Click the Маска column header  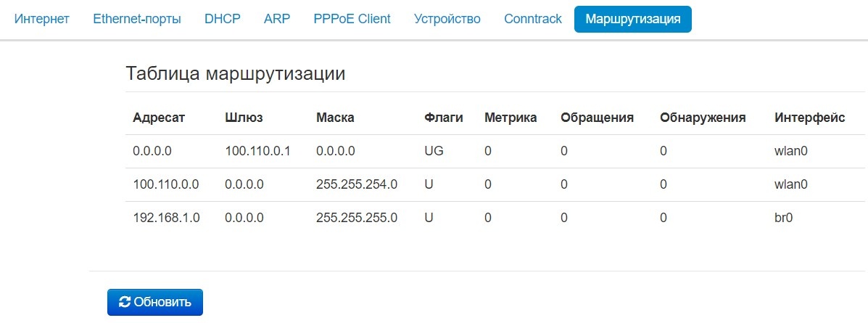(335, 118)
